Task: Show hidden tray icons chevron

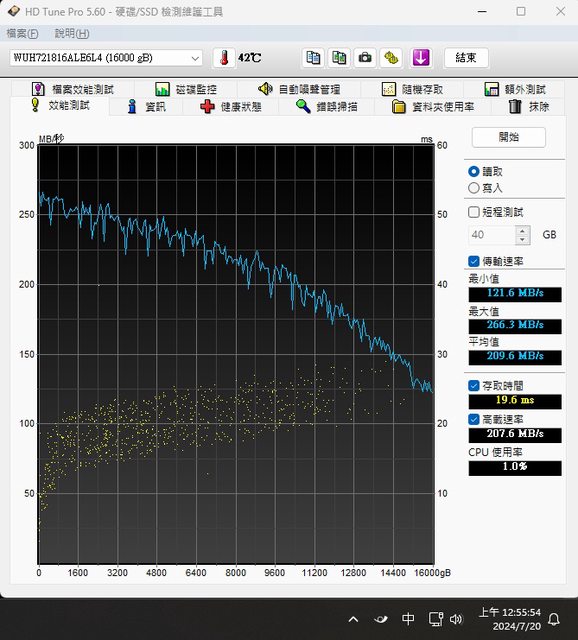Action: pyautogui.click(x=353, y=620)
